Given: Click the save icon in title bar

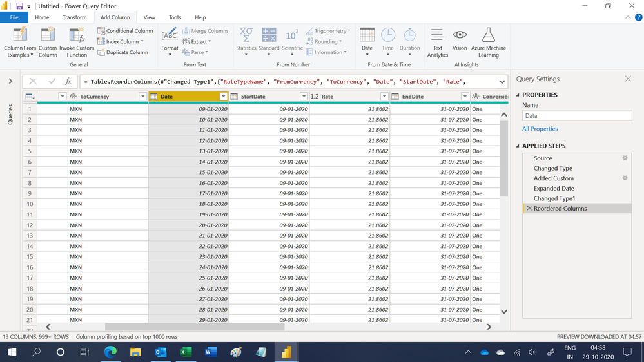Looking at the screenshot, I should coord(19,6).
